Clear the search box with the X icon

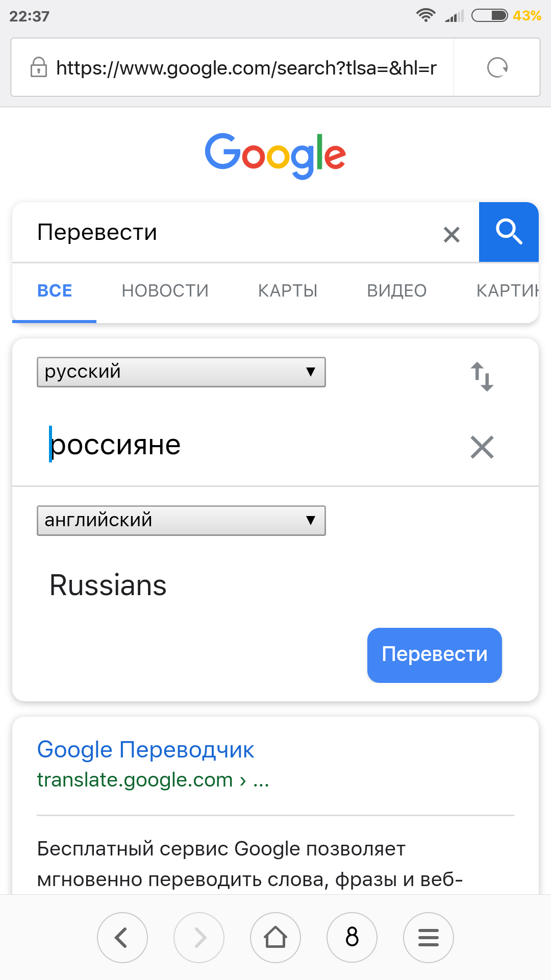452,234
